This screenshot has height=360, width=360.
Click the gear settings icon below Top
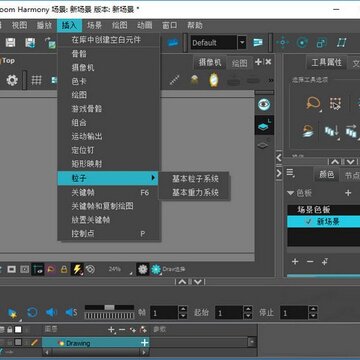click(12, 80)
